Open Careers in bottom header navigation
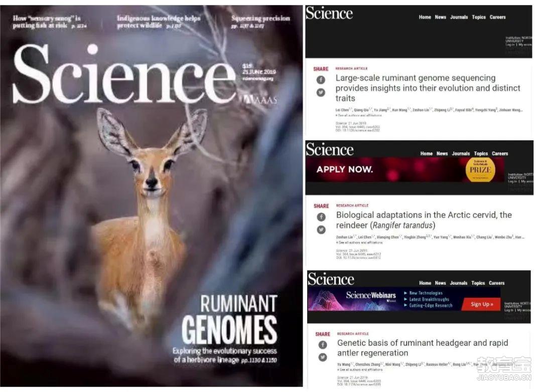The height and width of the screenshot is (392, 542). point(497,283)
